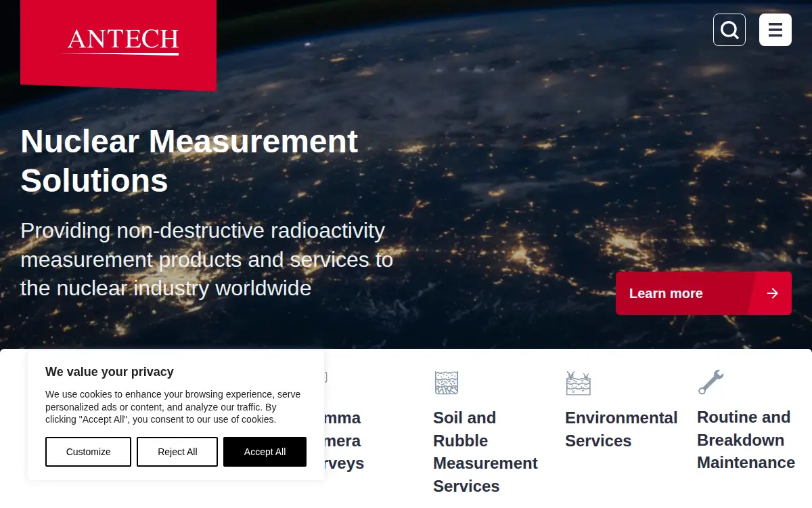Click the wrench maintenance icon

[x=710, y=382]
